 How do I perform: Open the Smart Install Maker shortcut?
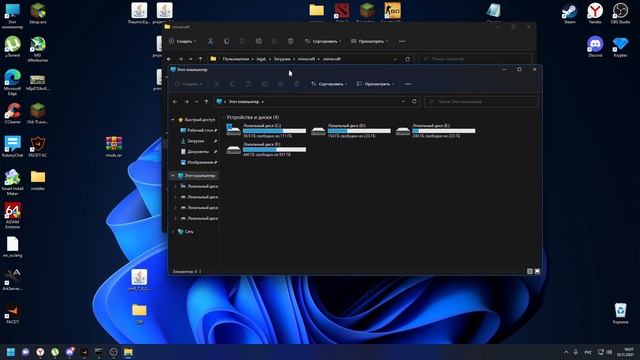12,182
